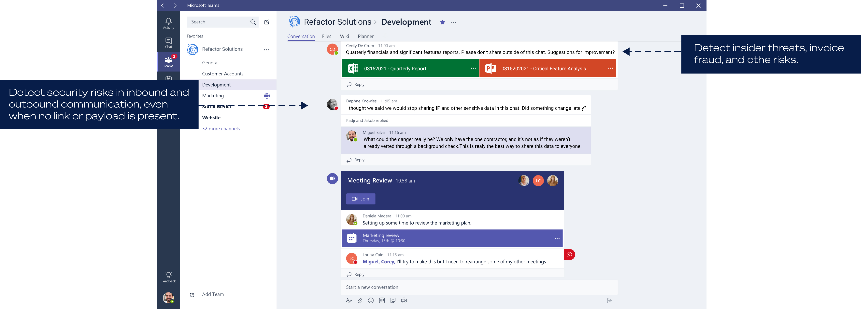Open the sticker picker
Image resolution: width=868 pixels, height=309 pixels.
[x=393, y=301]
